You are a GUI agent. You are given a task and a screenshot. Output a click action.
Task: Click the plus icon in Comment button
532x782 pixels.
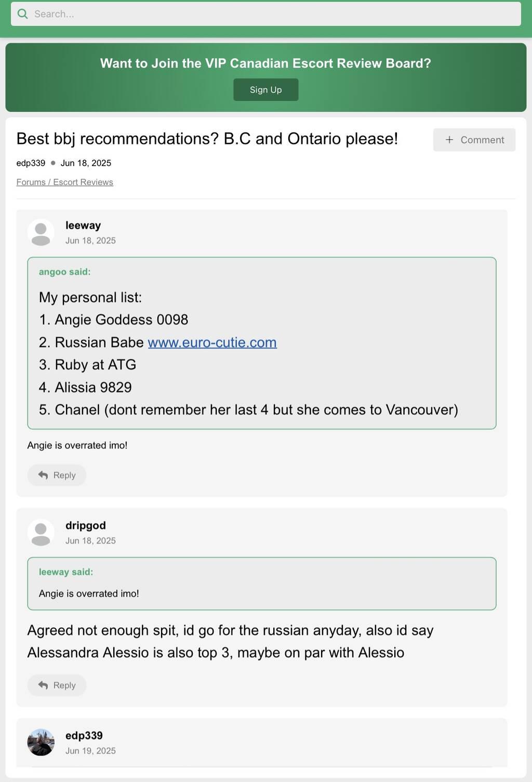coord(449,140)
